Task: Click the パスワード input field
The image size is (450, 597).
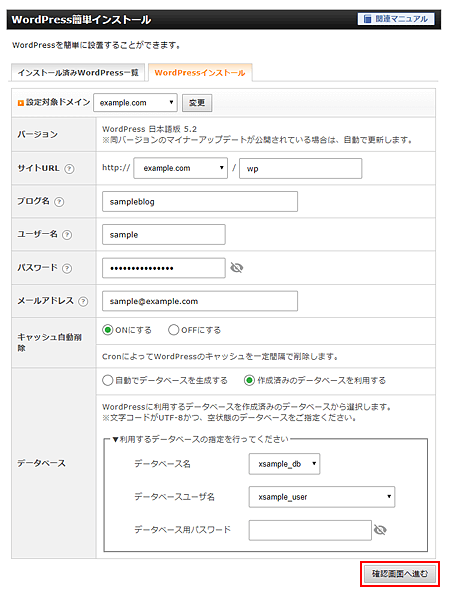Action: click(x=164, y=268)
